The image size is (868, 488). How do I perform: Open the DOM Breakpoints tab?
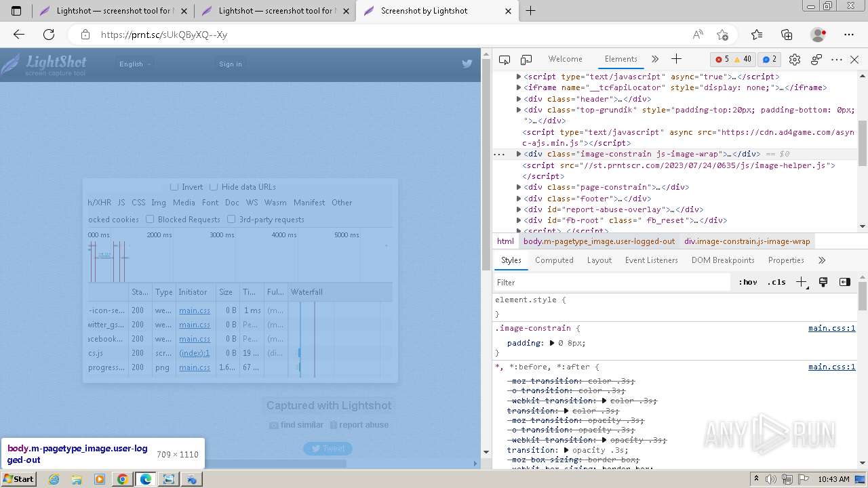723,260
